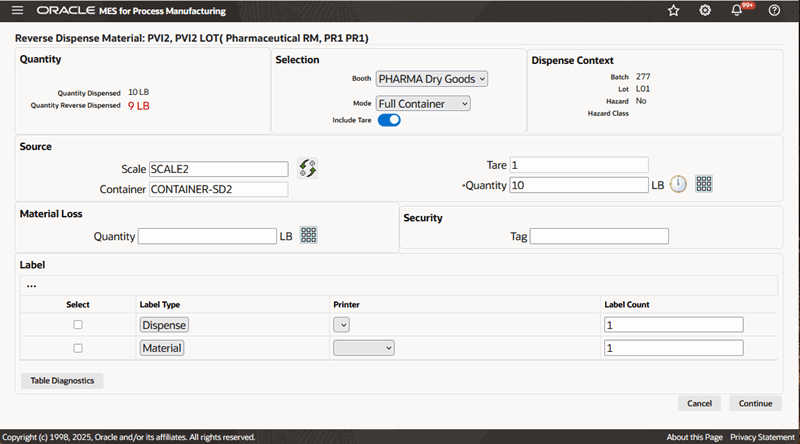Toggle the Include Tare switch
This screenshot has width=800, height=444.
click(389, 120)
